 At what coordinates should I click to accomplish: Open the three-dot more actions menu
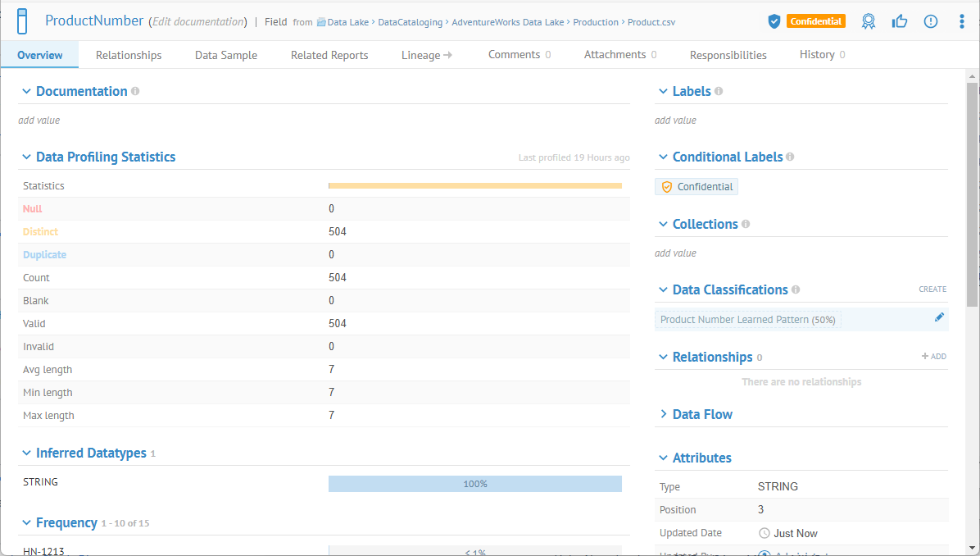pyautogui.click(x=962, y=22)
